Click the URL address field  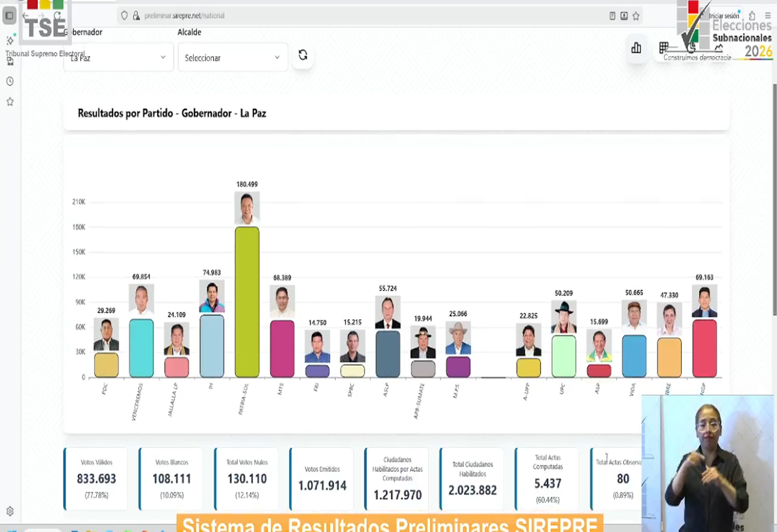(x=342, y=16)
